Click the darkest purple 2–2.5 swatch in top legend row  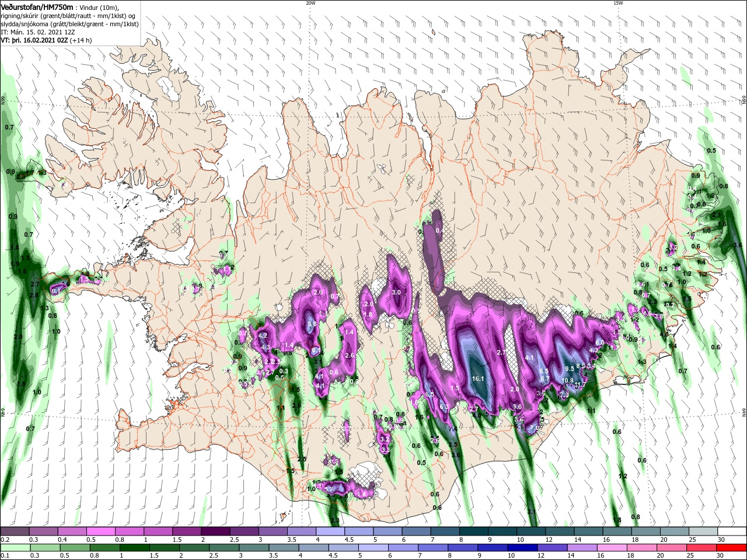click(215, 531)
